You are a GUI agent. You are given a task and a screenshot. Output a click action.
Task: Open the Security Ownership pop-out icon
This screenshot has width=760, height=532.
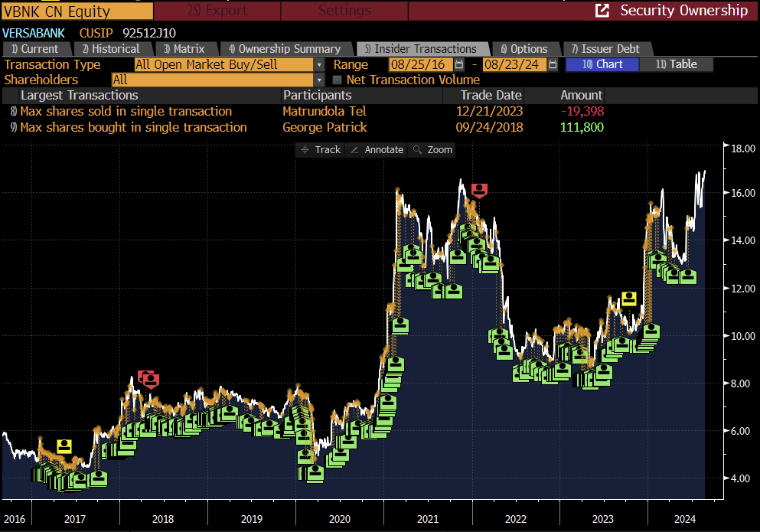(602, 11)
